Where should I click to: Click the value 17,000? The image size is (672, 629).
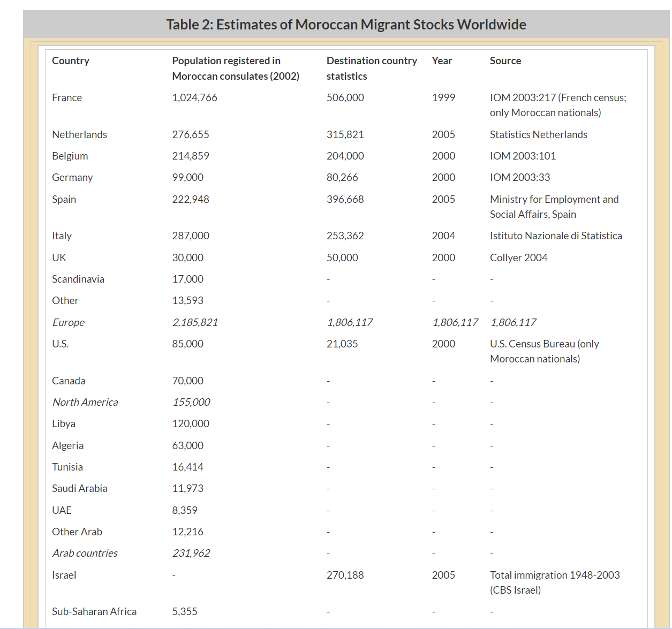(188, 279)
